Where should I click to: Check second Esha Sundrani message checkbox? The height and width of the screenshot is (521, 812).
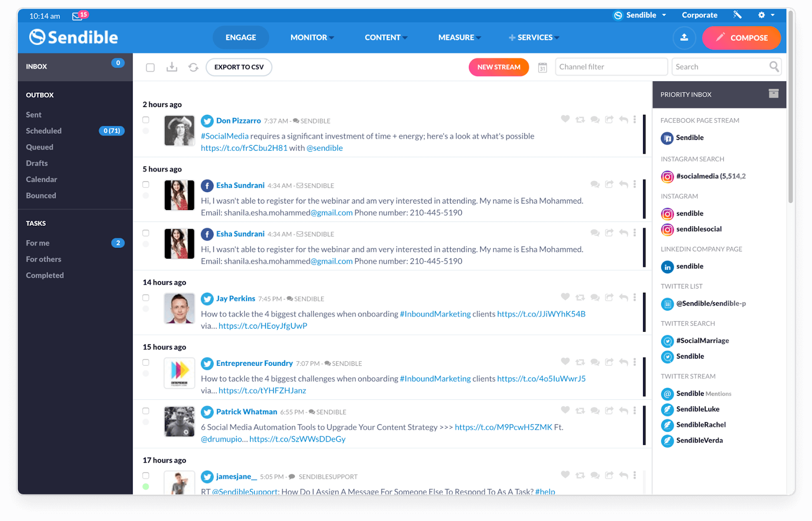tap(146, 233)
